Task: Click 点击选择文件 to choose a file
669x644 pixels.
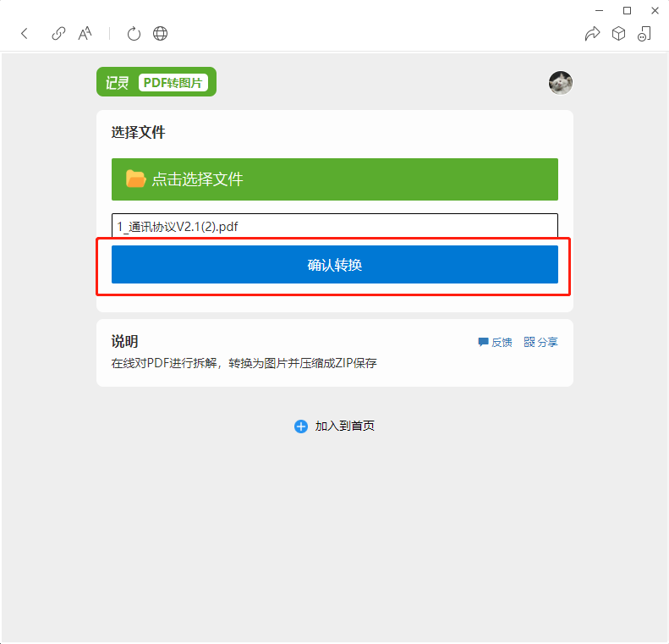Action: [x=335, y=179]
